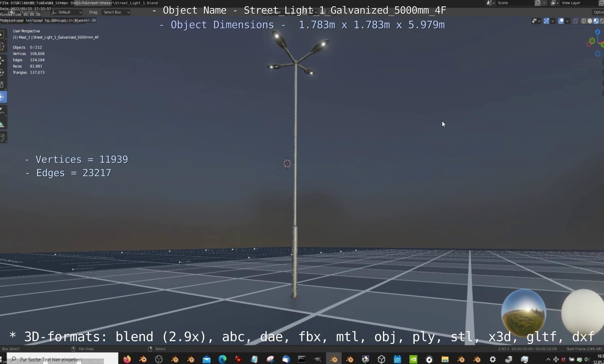The image size is (604, 364).
Task: Open the overlays options dropdown arrow
Action: click(x=567, y=21)
